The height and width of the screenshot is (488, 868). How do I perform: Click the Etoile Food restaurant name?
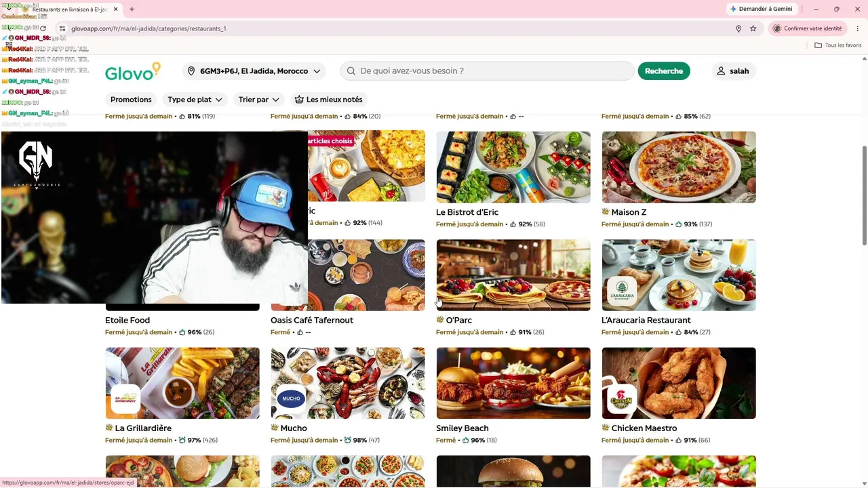point(127,320)
